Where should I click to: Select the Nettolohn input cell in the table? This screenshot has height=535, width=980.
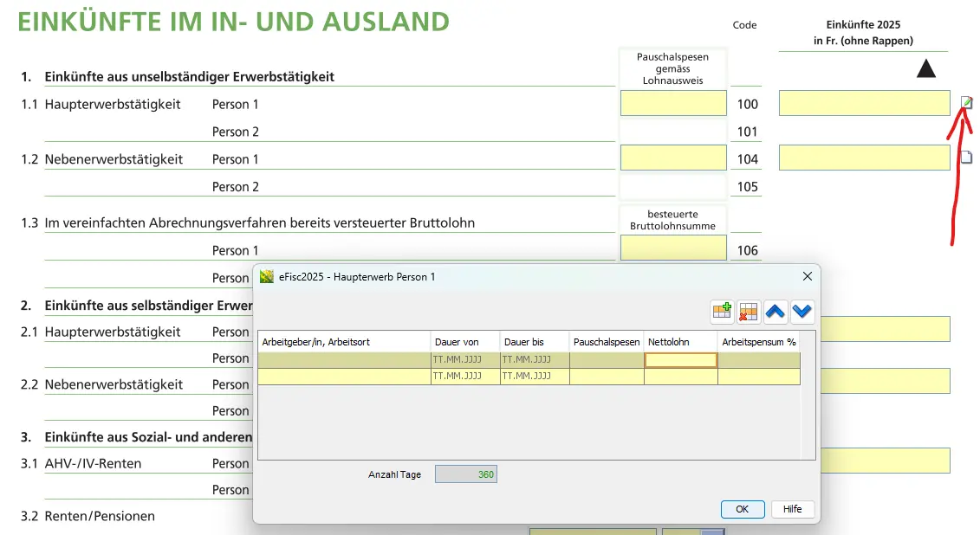680,359
